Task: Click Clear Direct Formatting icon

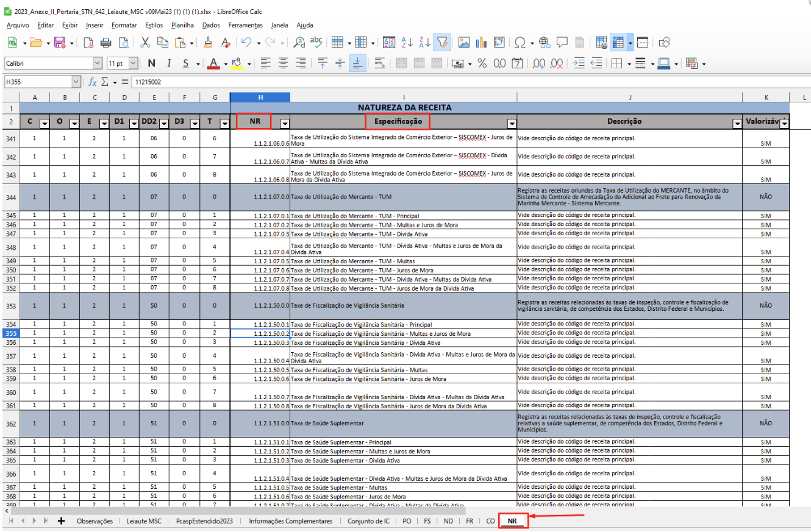Action: point(226,42)
